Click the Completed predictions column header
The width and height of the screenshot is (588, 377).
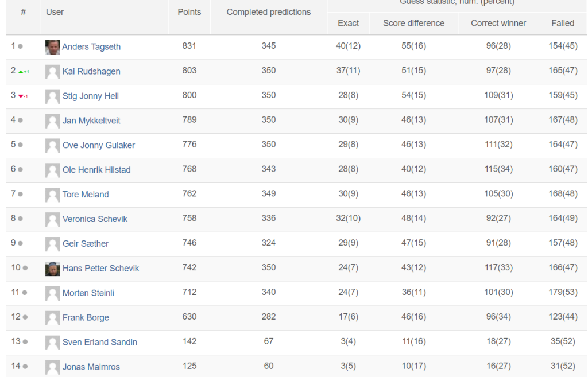[x=269, y=12]
